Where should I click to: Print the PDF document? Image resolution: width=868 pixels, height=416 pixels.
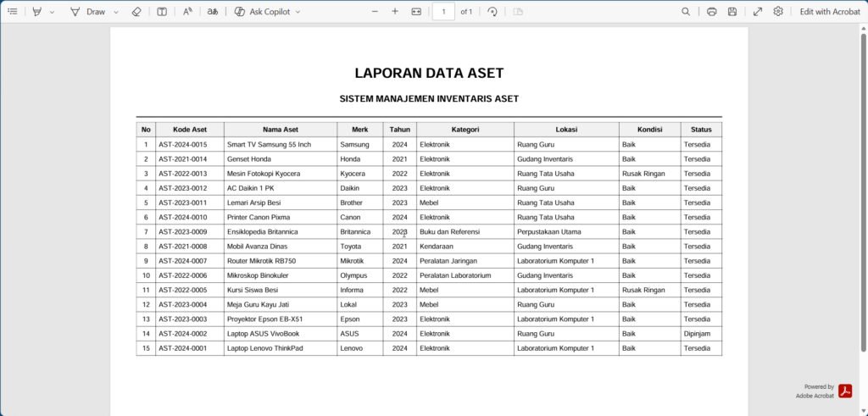point(712,12)
